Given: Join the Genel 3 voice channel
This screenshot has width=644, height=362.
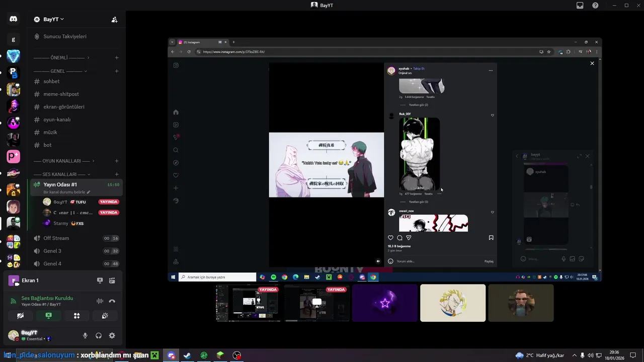Looking at the screenshot, I should (76, 251).
